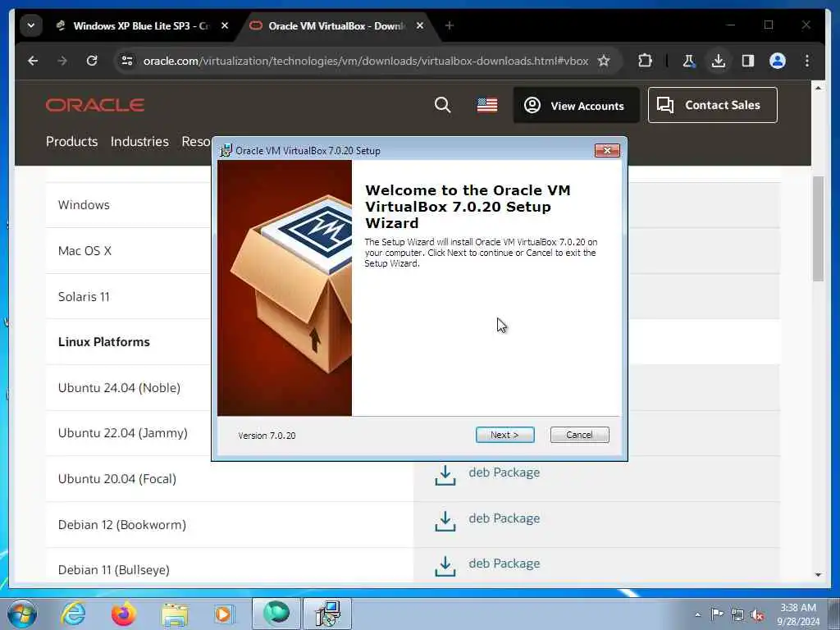Open Oracle site search

(x=442, y=105)
